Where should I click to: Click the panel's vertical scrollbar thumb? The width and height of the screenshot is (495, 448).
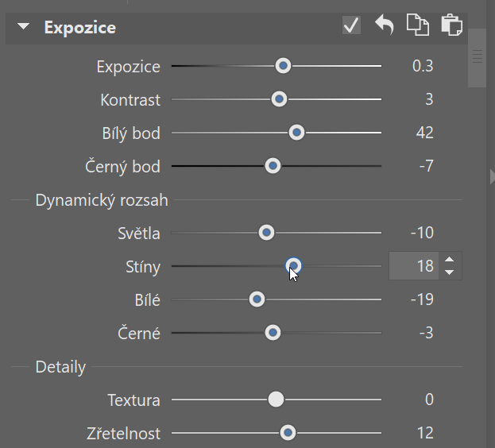[477, 58]
